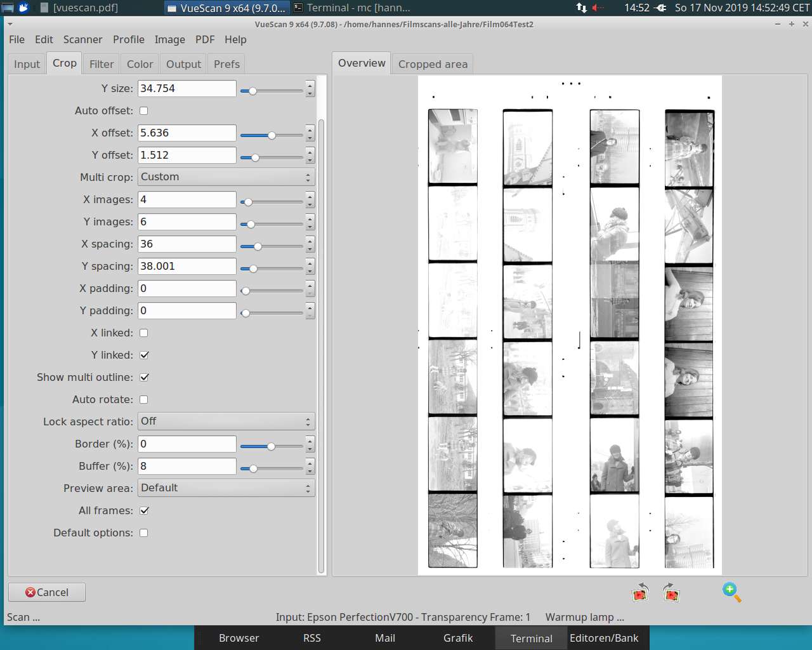
Task: Open the Multi crop dropdown set to Custom
Action: [226, 177]
